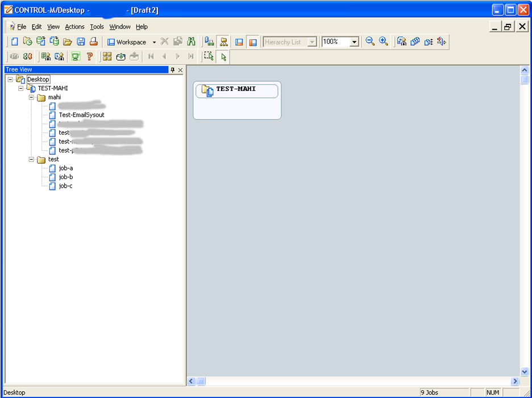Zoom out of the flow diagram
The image size is (532, 398).
[x=369, y=42]
